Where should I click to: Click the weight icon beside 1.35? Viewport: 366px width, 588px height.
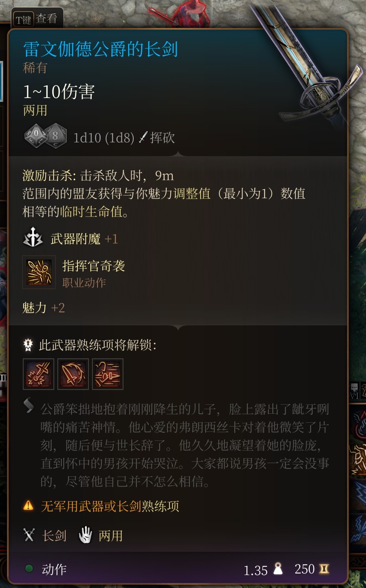(x=278, y=569)
